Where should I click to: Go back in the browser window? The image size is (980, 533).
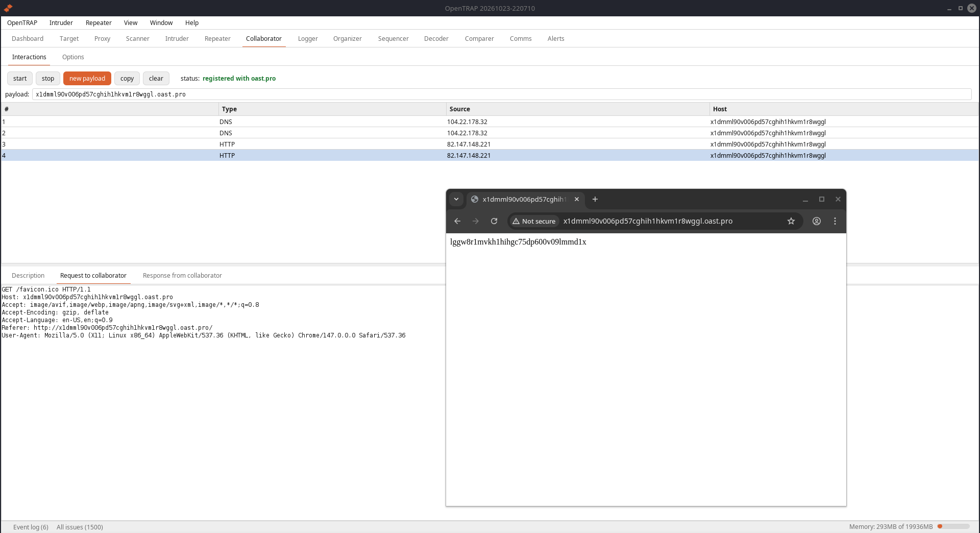[x=457, y=221]
